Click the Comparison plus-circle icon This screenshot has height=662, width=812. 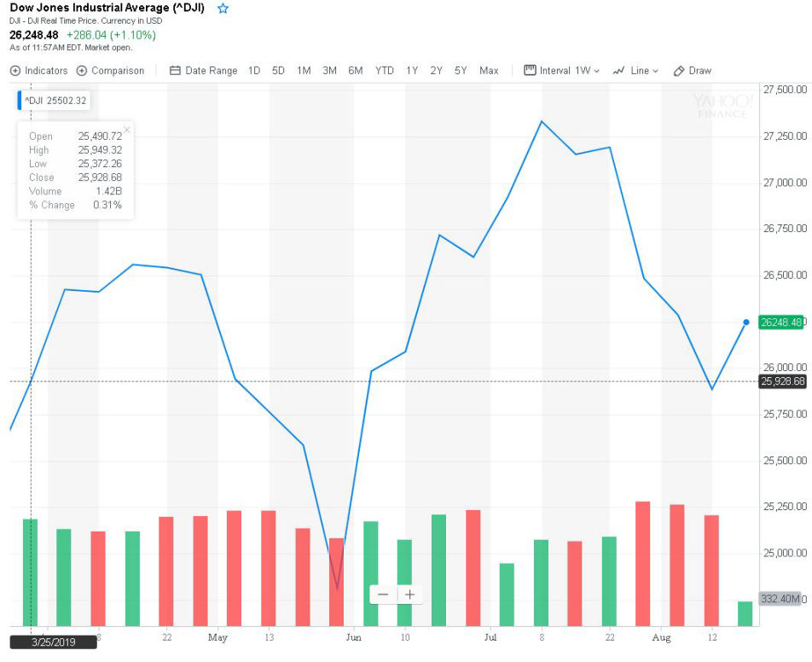click(81, 71)
